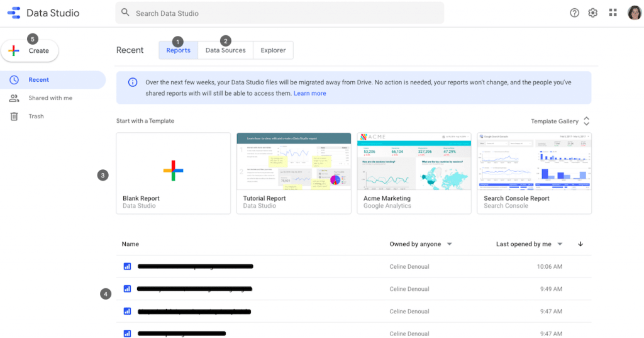Image resolution: width=644 pixels, height=338 pixels.
Task: Click the Create button
Action: click(x=30, y=50)
